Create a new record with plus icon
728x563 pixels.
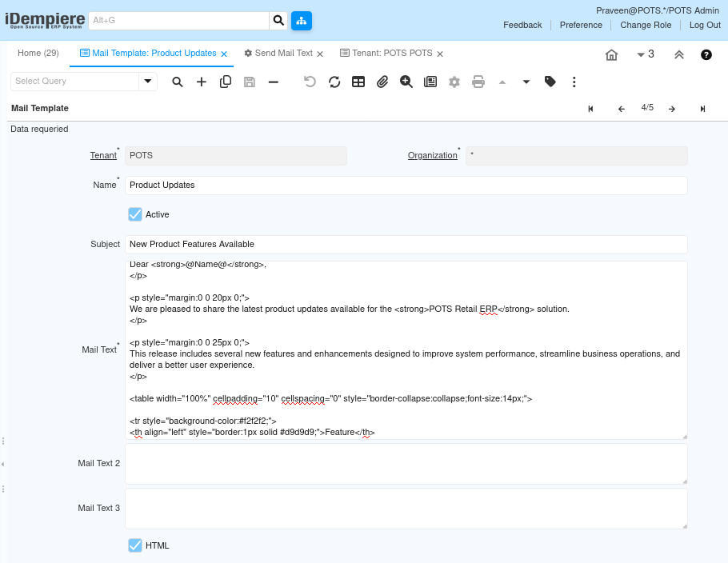(x=202, y=82)
